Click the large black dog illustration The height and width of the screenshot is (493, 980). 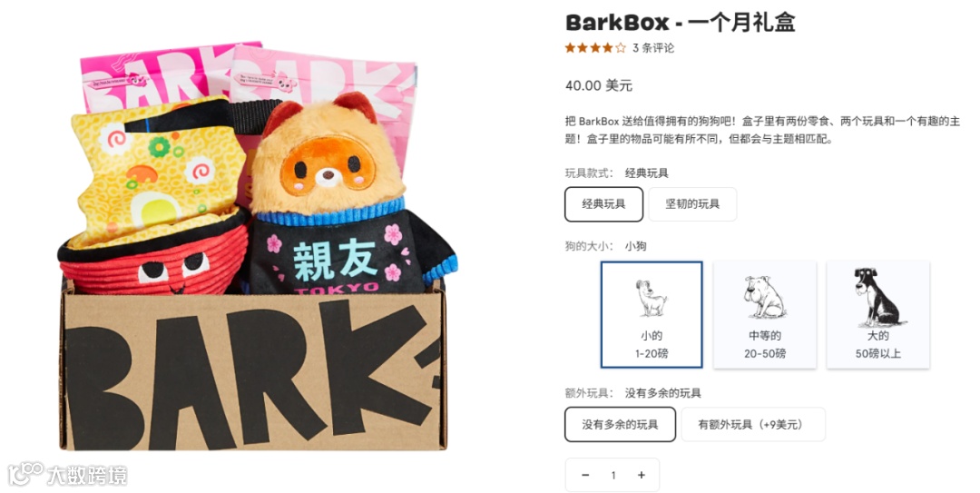(x=877, y=298)
